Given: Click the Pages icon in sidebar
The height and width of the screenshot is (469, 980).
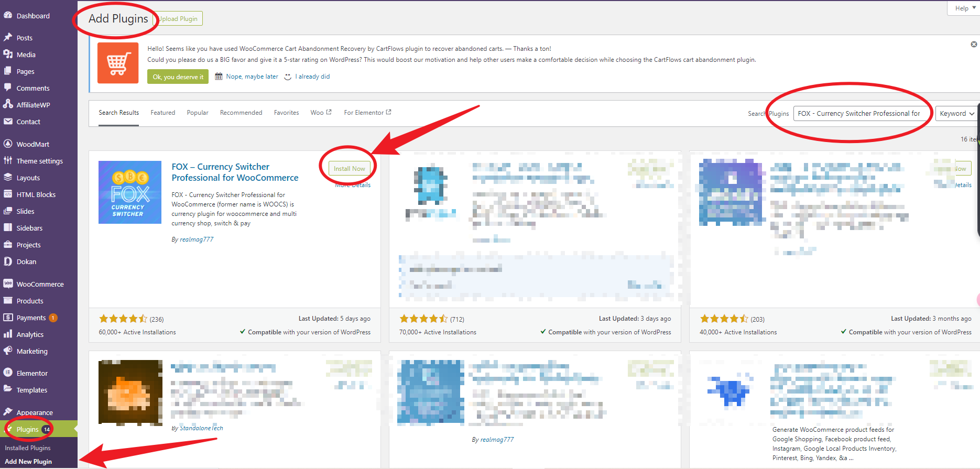Looking at the screenshot, I should coord(8,71).
